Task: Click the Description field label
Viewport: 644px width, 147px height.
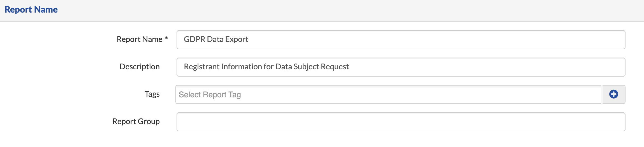Action: click(x=140, y=67)
